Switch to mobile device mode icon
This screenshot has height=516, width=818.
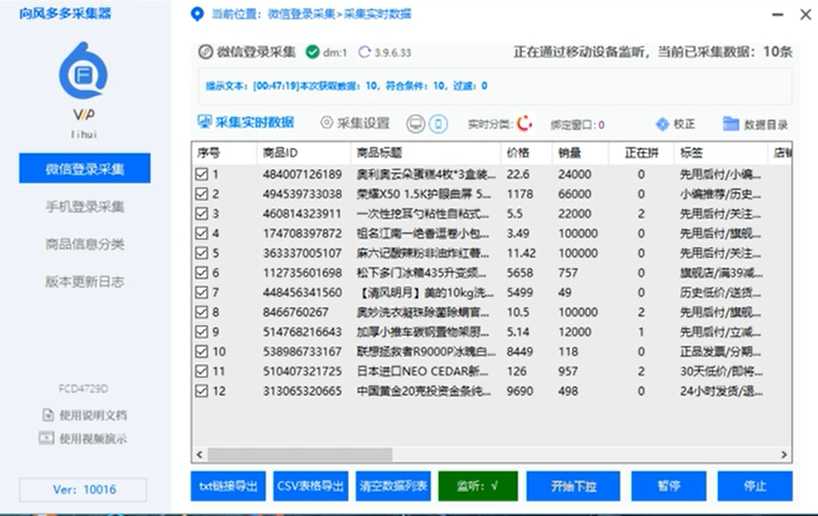[x=438, y=124]
